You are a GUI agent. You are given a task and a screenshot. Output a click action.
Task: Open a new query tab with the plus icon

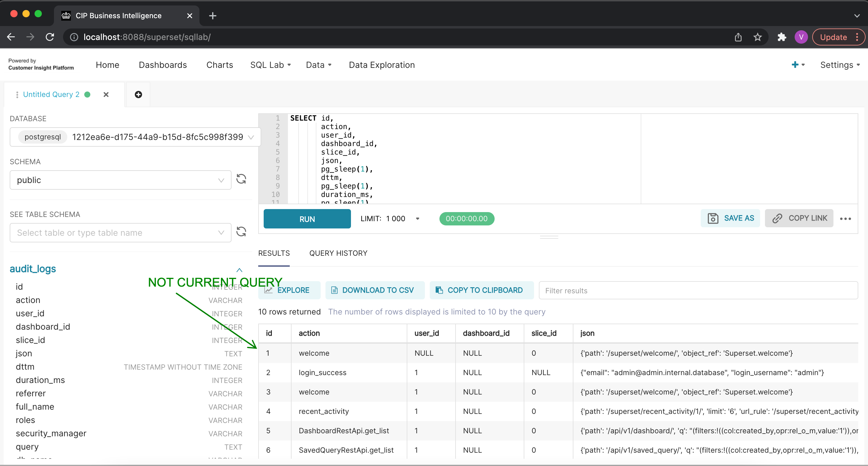138,94
